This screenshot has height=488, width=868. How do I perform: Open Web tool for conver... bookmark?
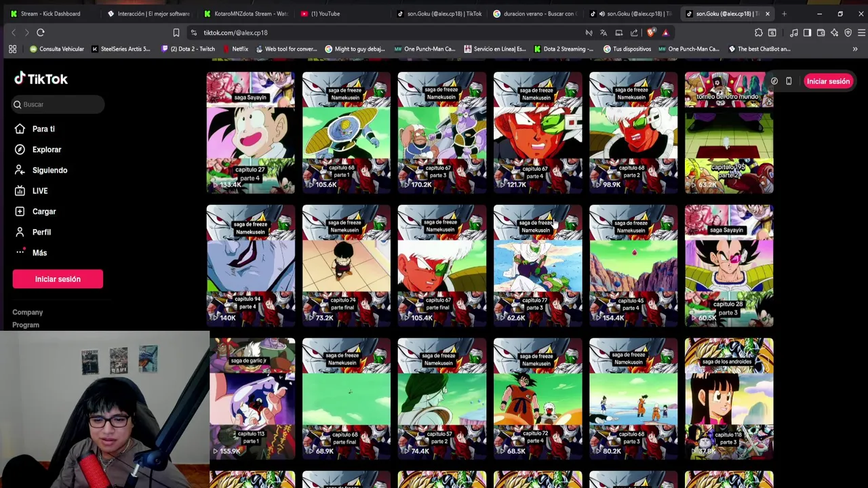click(x=285, y=49)
